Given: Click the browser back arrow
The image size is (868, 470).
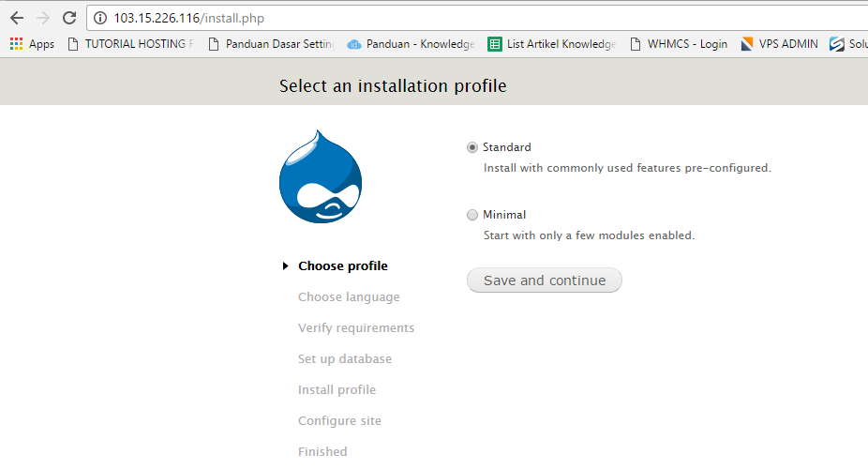Looking at the screenshot, I should coord(16,18).
